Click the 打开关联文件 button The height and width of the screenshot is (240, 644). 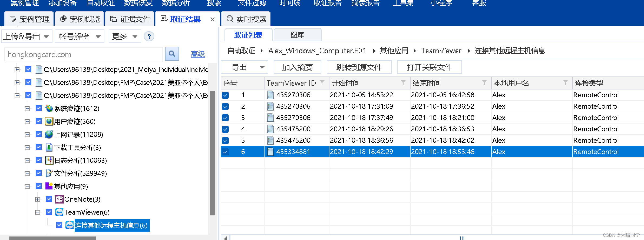[429, 67]
